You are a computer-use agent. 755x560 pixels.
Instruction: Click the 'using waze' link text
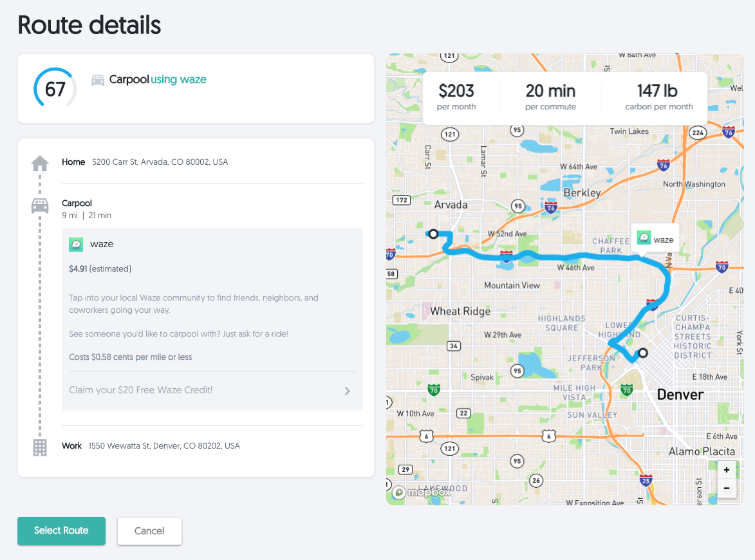click(179, 79)
